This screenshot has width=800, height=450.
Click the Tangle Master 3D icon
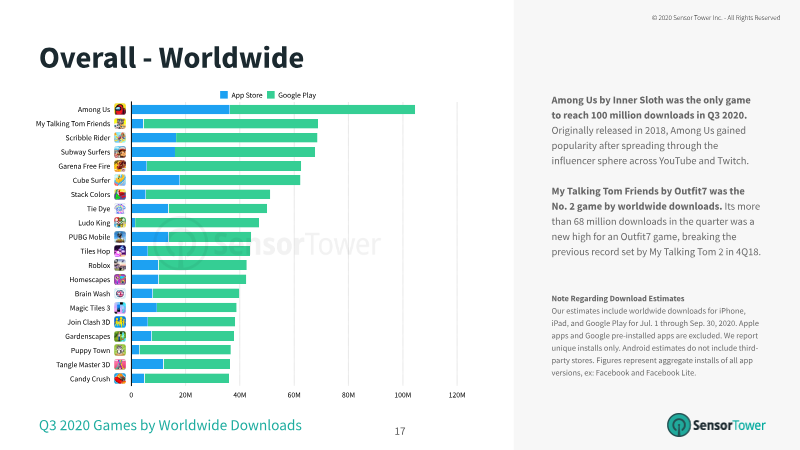tap(120, 364)
